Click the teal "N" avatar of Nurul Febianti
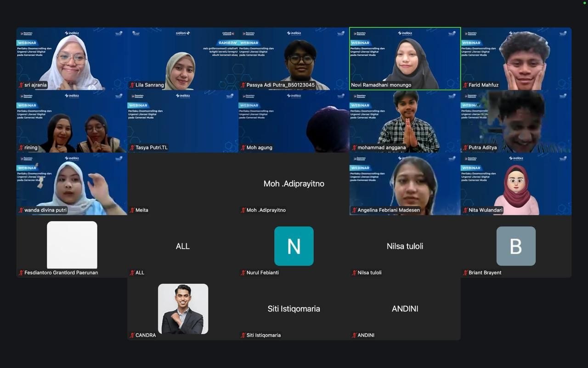The width and height of the screenshot is (588, 368). click(294, 246)
